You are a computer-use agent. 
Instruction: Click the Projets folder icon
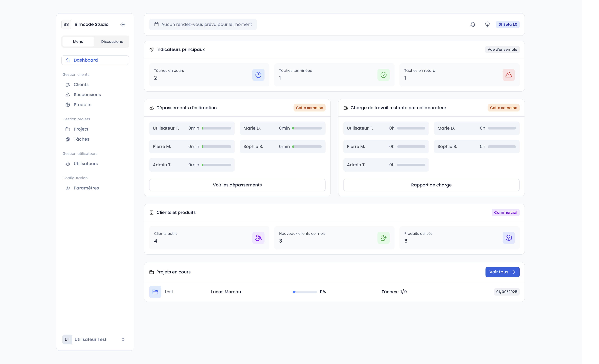[x=68, y=129]
